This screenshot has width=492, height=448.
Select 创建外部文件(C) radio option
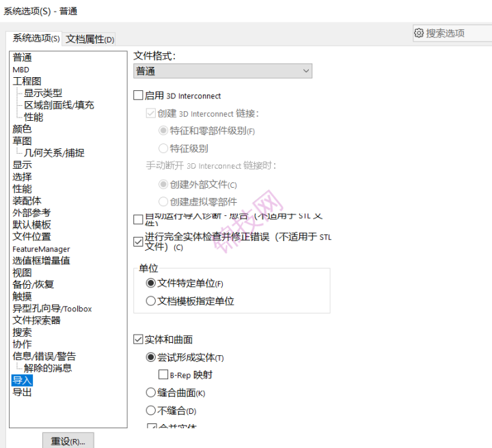pyautogui.click(x=163, y=184)
